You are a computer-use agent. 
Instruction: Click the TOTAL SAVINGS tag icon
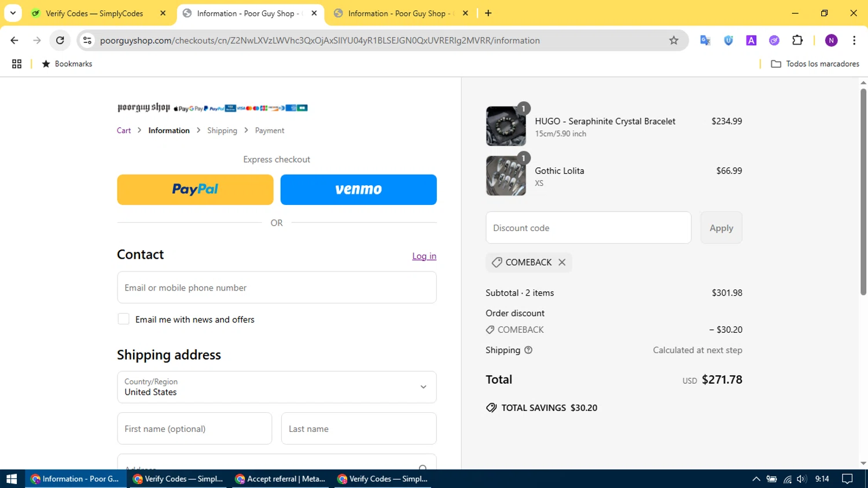(491, 408)
